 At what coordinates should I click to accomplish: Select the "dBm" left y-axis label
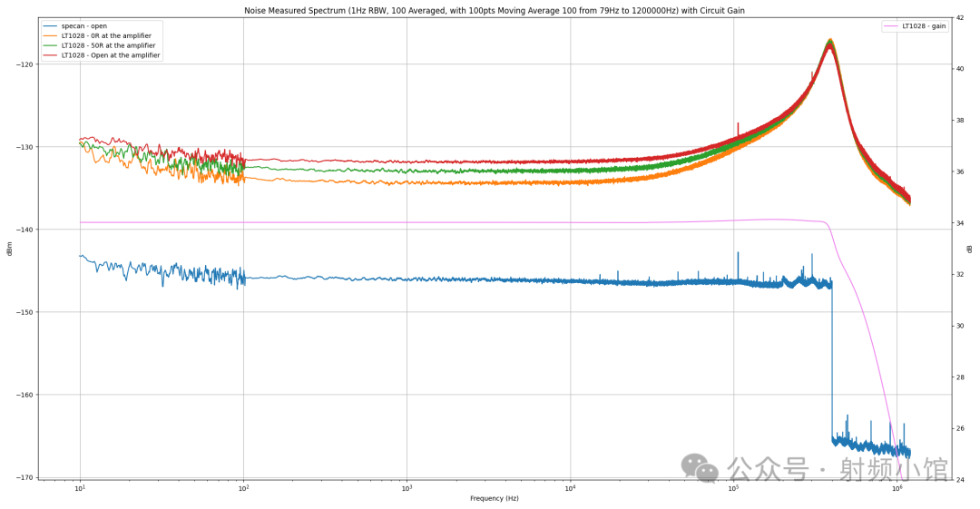tap(9, 248)
